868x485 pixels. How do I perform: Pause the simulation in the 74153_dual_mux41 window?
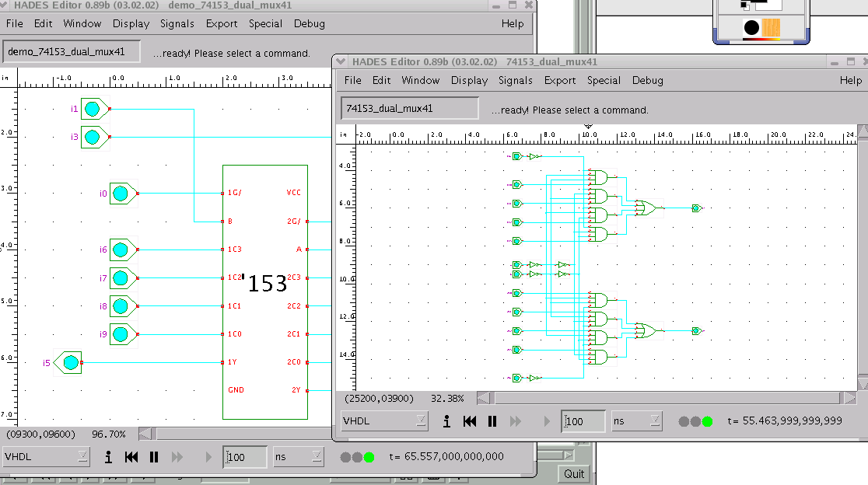pyautogui.click(x=492, y=421)
